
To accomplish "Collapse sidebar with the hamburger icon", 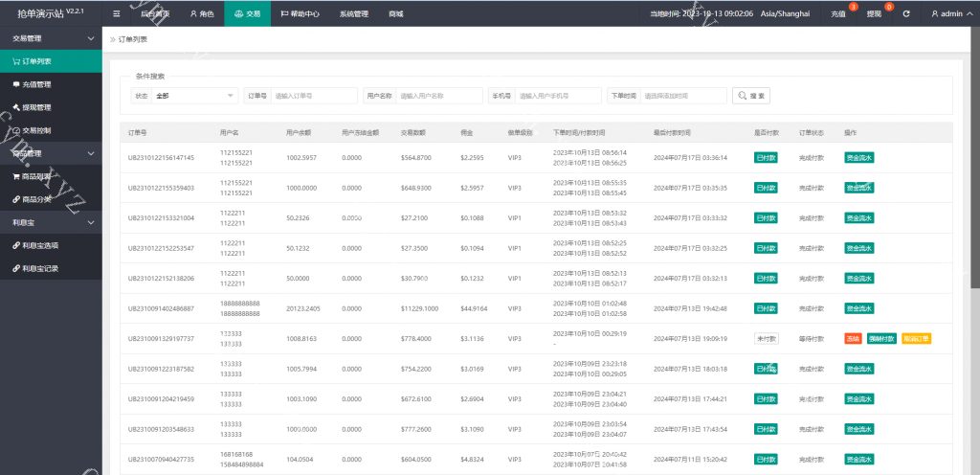I will (x=116, y=13).
